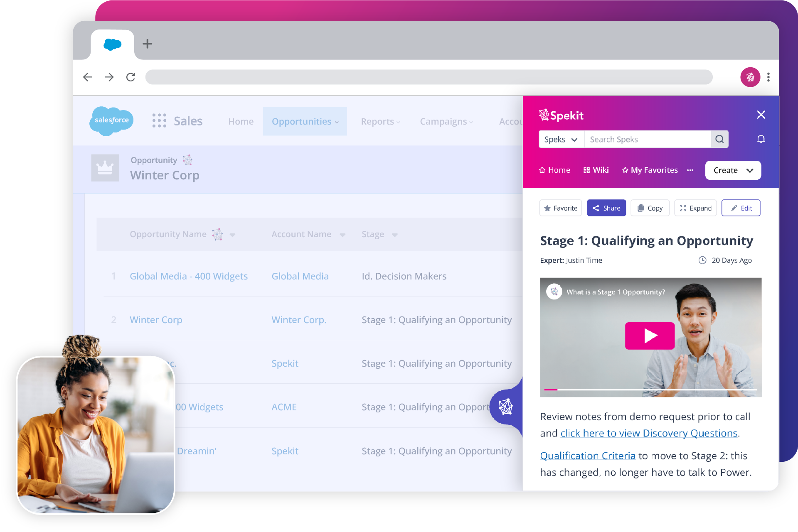This screenshot has width=798, height=532.
Task: Click the crown opportunity icon
Action: click(105, 168)
